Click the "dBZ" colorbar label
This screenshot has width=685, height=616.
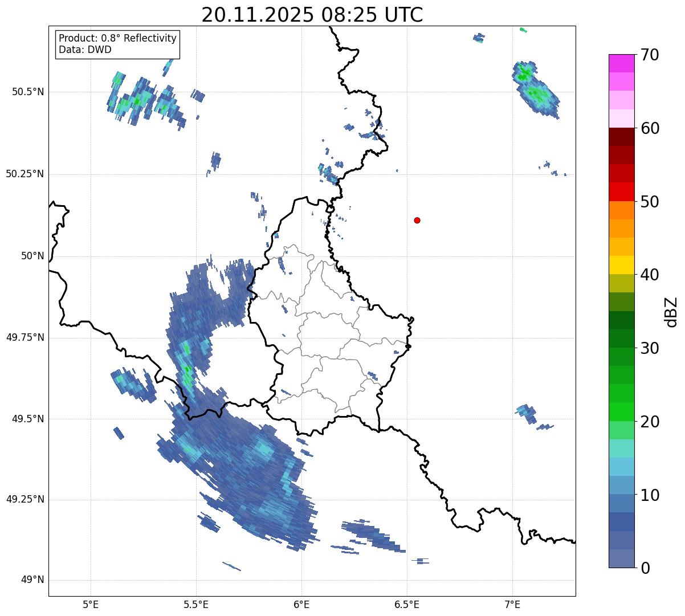(x=671, y=312)
